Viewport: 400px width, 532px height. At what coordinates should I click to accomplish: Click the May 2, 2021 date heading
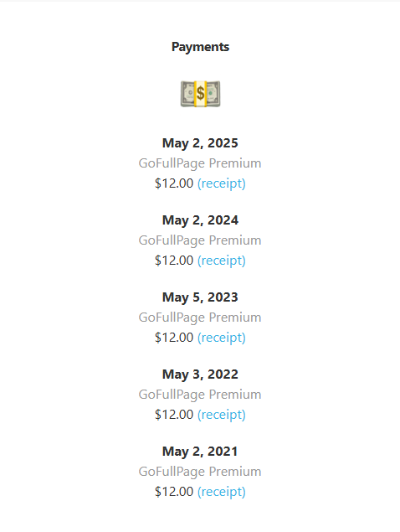(200, 452)
